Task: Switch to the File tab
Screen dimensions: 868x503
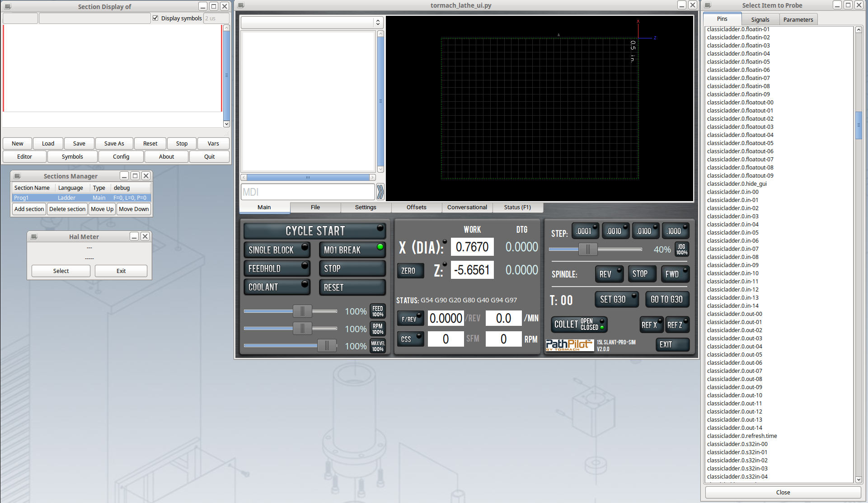Action: click(315, 207)
